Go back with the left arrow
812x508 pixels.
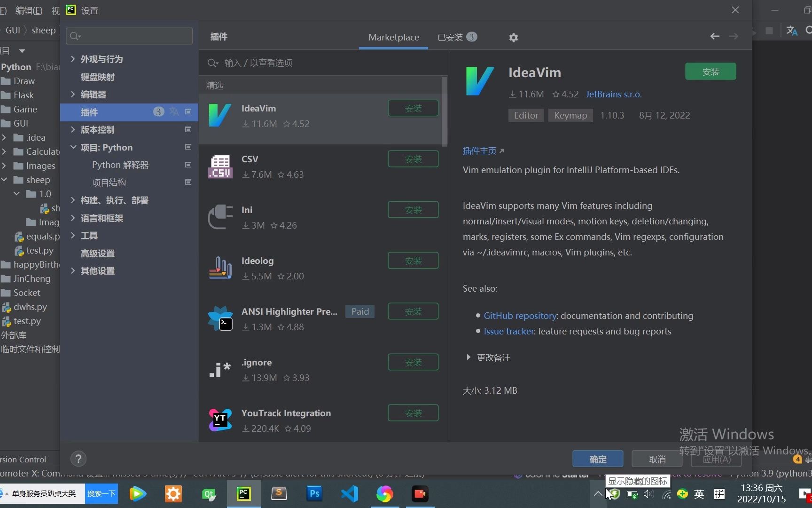tap(715, 36)
